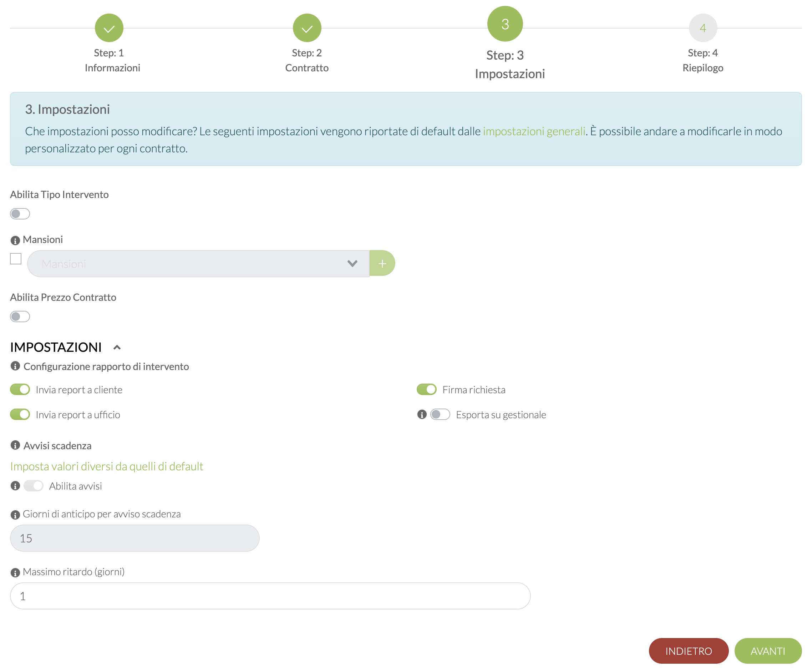Enable the Abilita Tipo Intervento switch

coord(20,213)
